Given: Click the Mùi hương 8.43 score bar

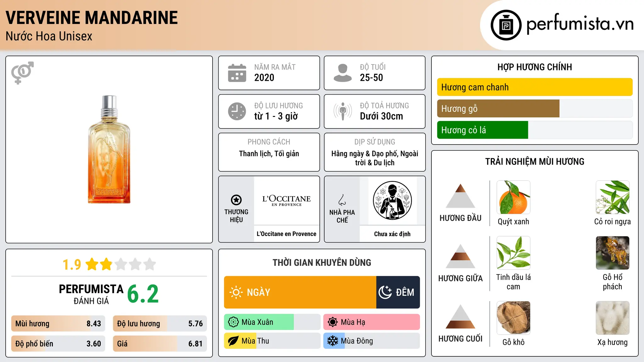Looking at the screenshot, I should tap(58, 324).
